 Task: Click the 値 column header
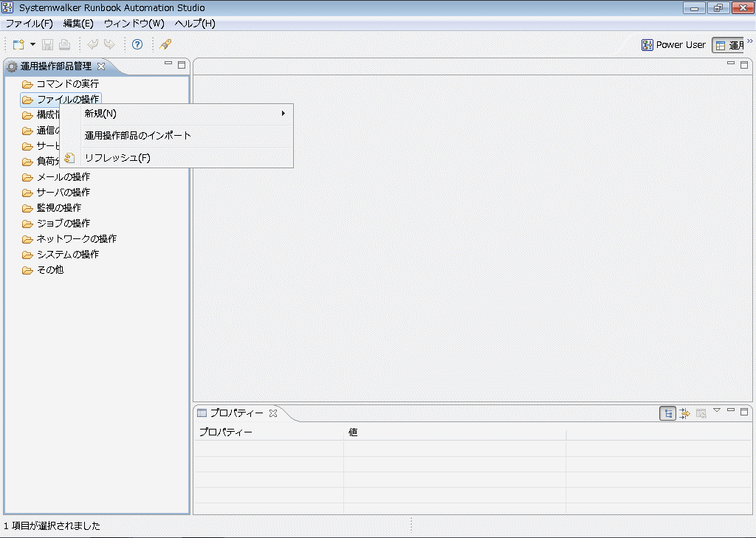tap(455, 432)
